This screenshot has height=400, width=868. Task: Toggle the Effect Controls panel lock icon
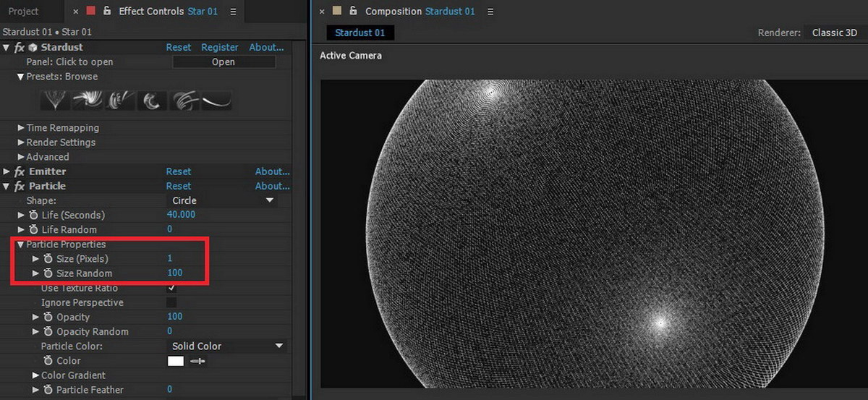pyautogui.click(x=108, y=11)
